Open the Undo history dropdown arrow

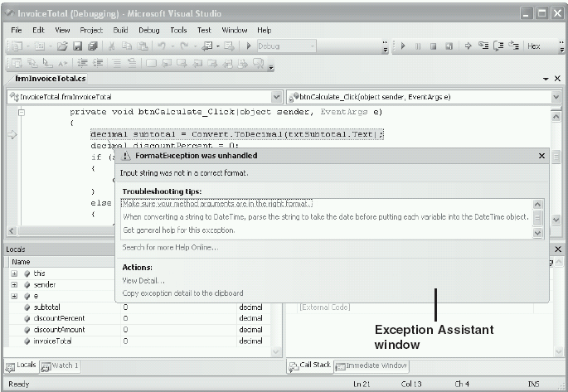(172, 46)
